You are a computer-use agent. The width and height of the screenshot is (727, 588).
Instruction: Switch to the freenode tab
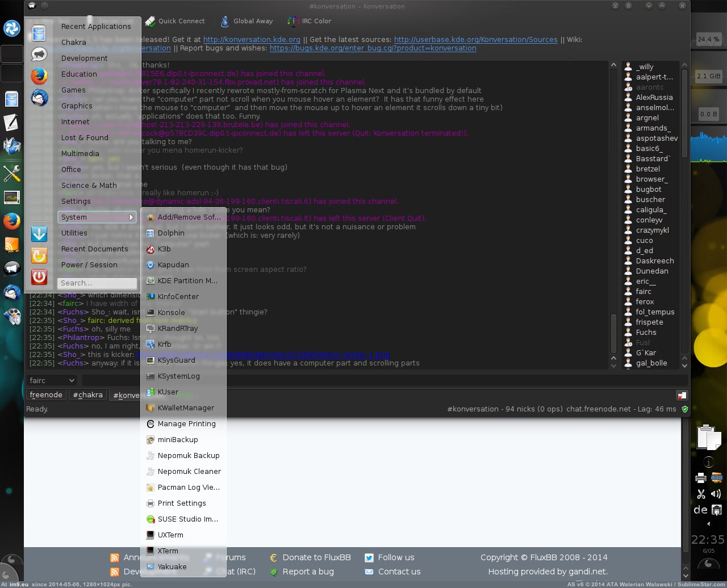47,395
